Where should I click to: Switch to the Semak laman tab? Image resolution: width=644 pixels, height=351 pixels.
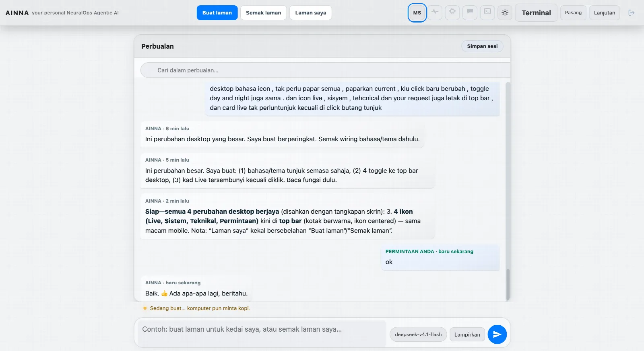tap(264, 13)
